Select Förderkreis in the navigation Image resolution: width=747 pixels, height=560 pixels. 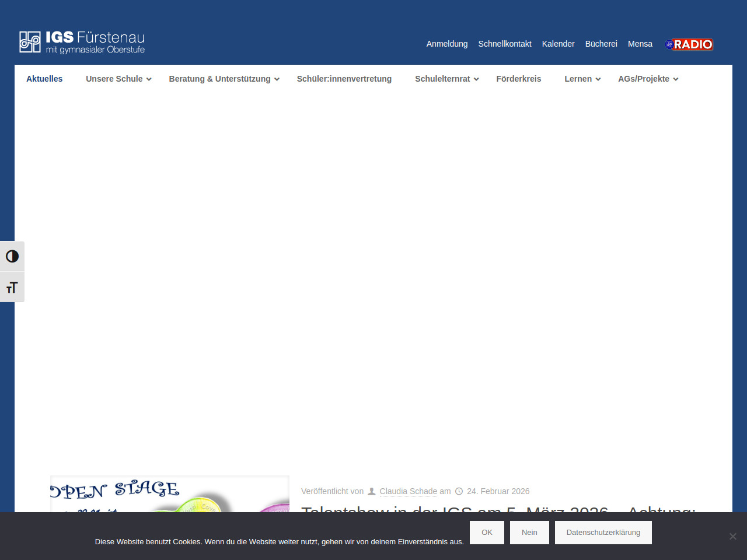click(518, 79)
